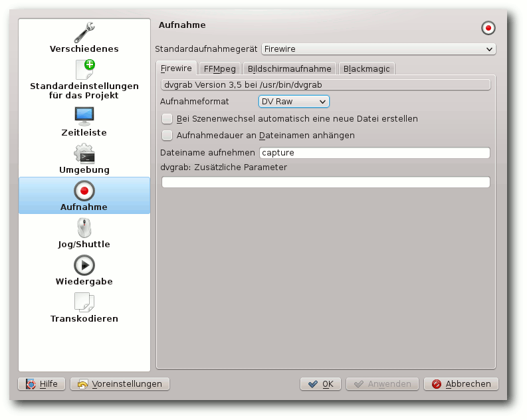Focus the Dateiname aufnehmen capture field
The image size is (527, 420).
pyautogui.click(x=374, y=153)
